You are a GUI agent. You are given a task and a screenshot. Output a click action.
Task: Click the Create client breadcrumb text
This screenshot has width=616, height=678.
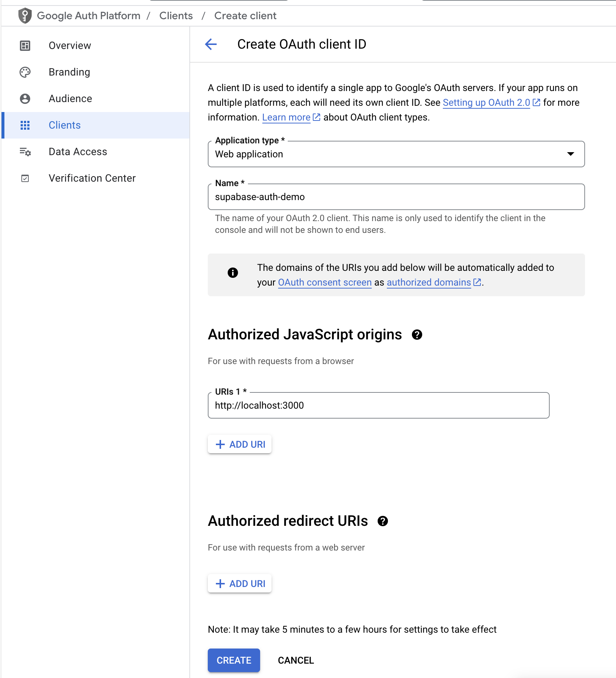(x=245, y=15)
